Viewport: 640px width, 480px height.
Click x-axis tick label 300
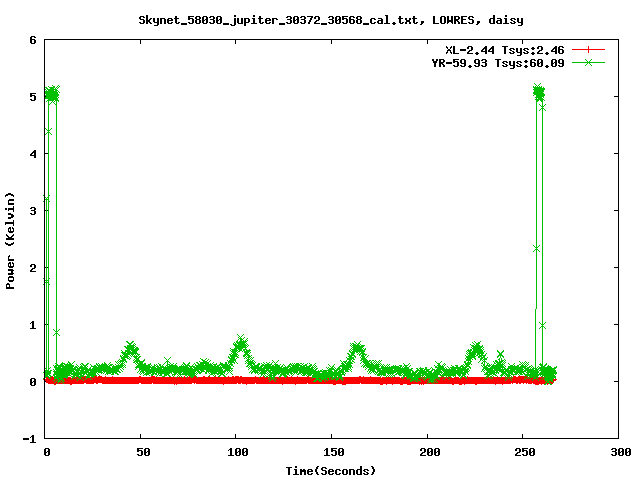pos(621,452)
